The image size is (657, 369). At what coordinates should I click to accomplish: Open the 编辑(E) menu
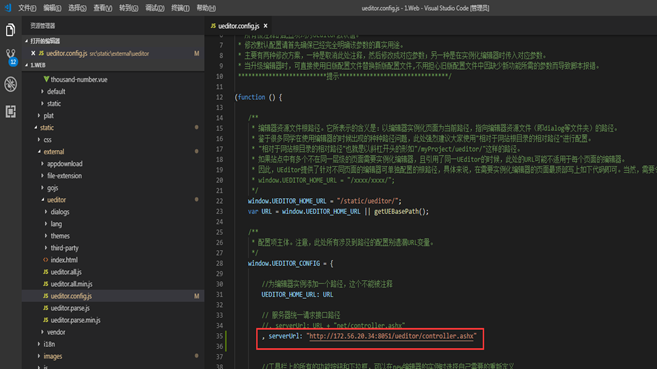52,8
